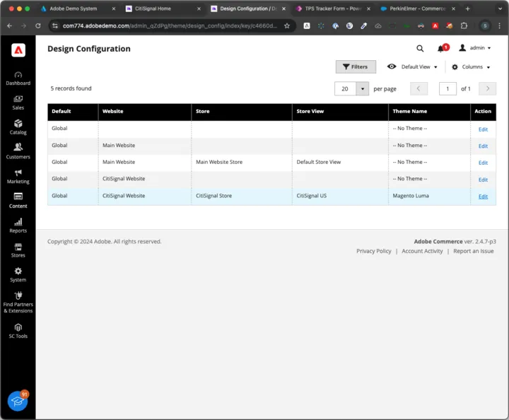Open the browser extensions puzzle icon
Viewport: 509px width, 420px height.
464,25
